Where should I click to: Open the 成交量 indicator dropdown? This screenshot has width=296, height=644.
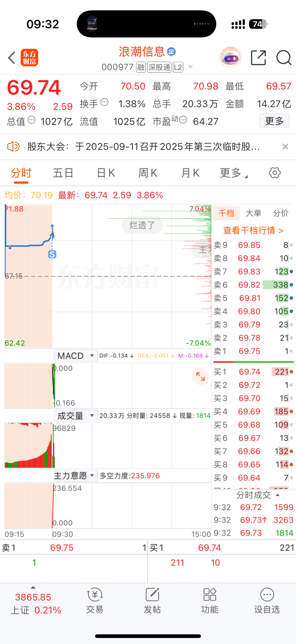76,416
